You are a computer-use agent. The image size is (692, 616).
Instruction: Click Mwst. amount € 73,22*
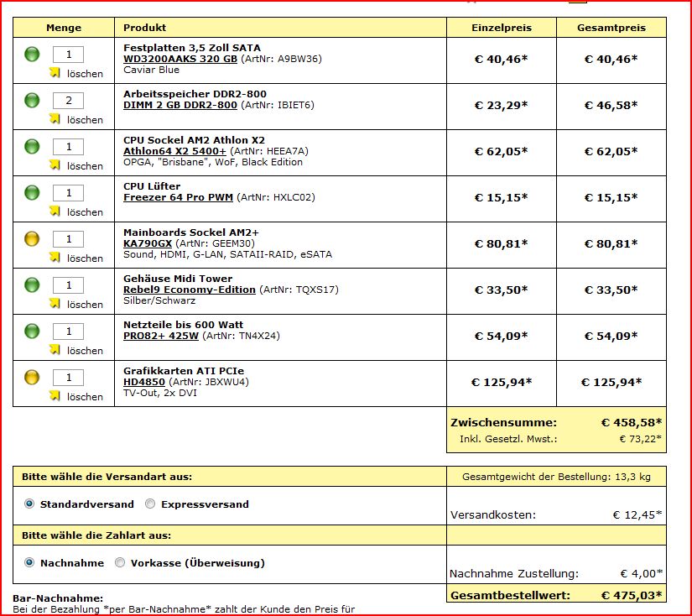click(x=640, y=438)
